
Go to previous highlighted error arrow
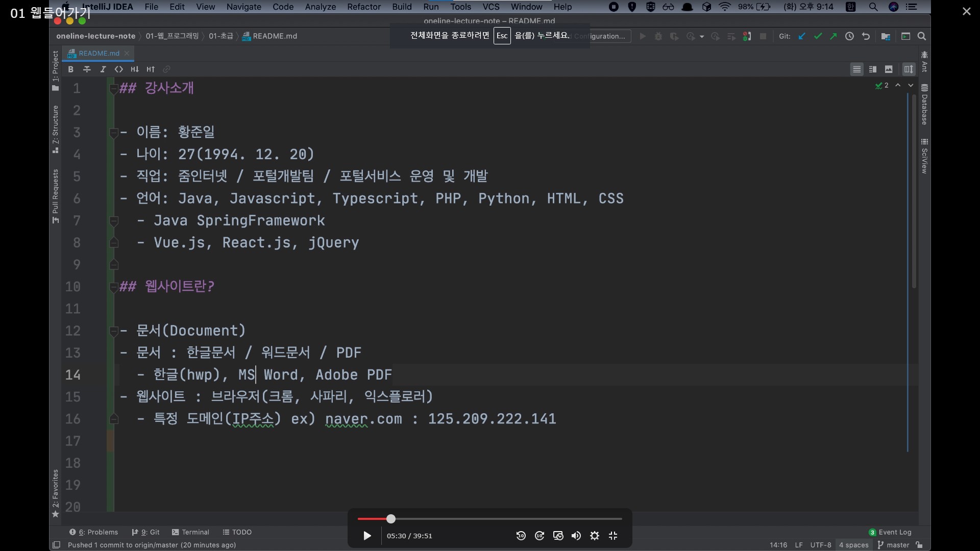point(898,86)
